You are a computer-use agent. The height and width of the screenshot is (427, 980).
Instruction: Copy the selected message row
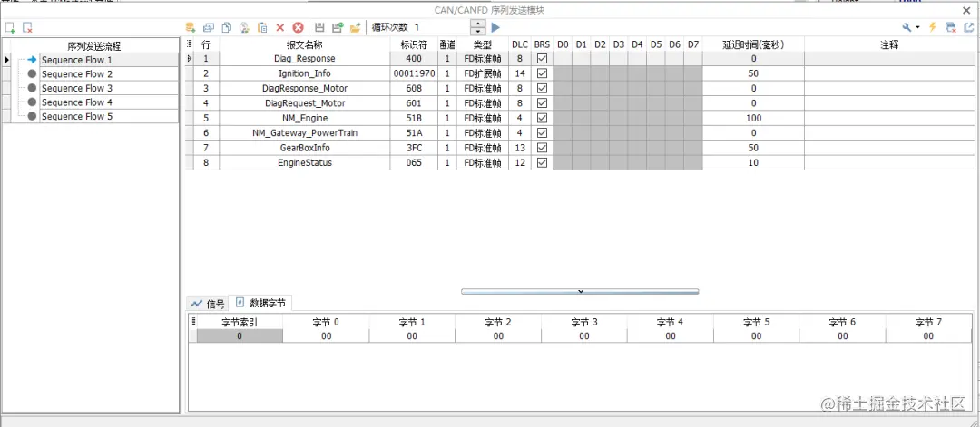point(227,27)
